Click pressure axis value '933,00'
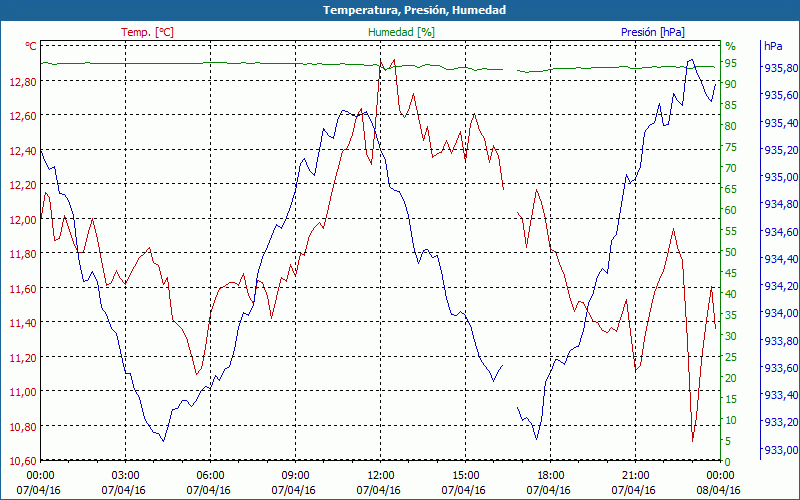Viewport: 800px width, 500px height. pyautogui.click(x=781, y=449)
